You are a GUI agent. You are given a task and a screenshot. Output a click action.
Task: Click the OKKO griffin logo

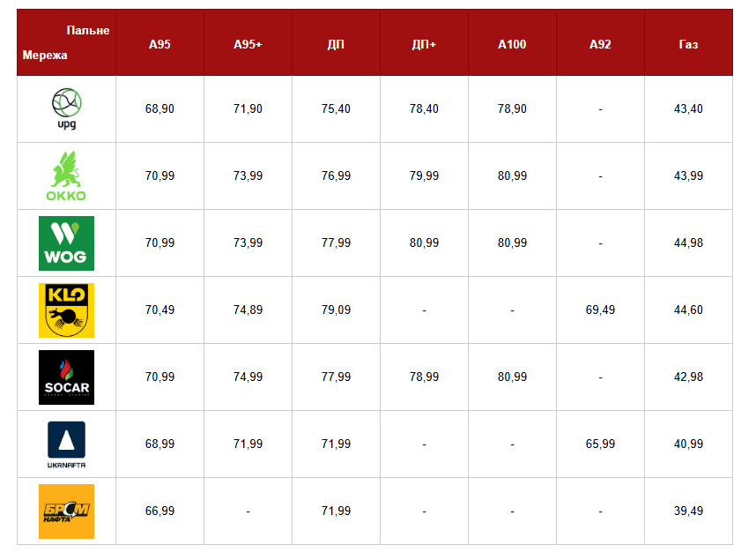click(66, 176)
